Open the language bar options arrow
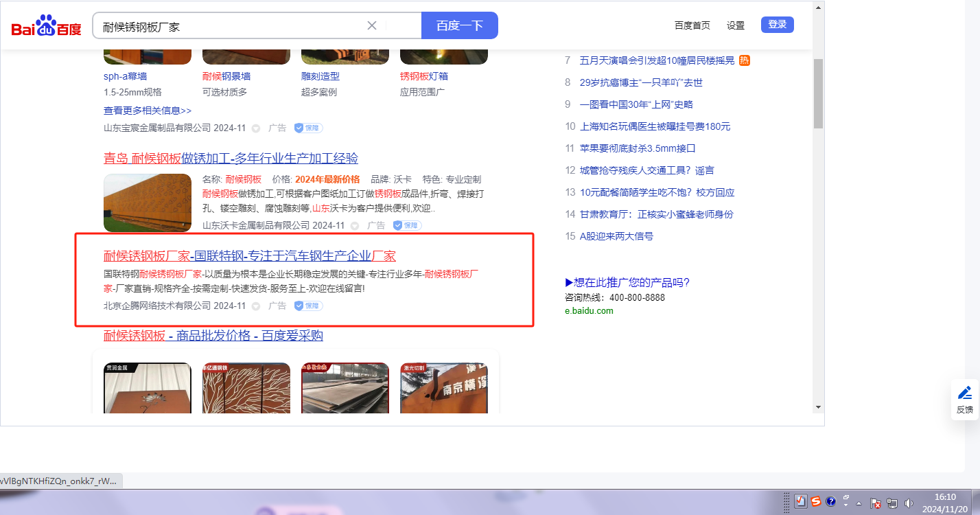The image size is (980, 515). [846, 505]
